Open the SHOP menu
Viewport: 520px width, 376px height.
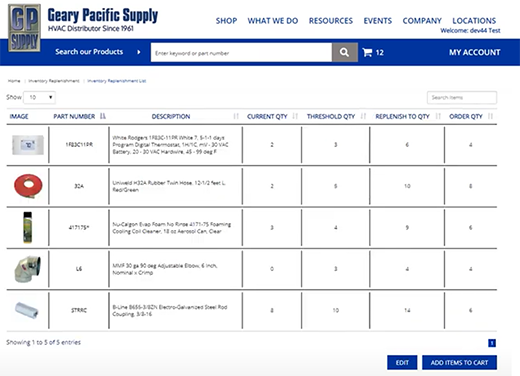click(x=226, y=21)
